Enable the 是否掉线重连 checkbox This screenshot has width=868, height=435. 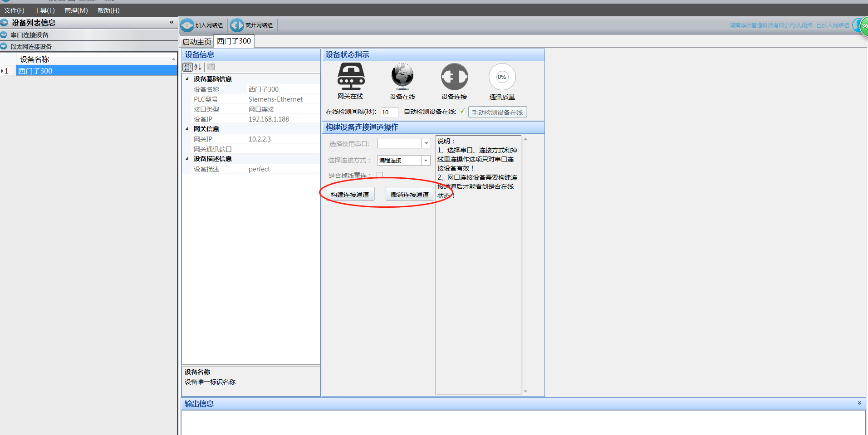click(x=380, y=175)
